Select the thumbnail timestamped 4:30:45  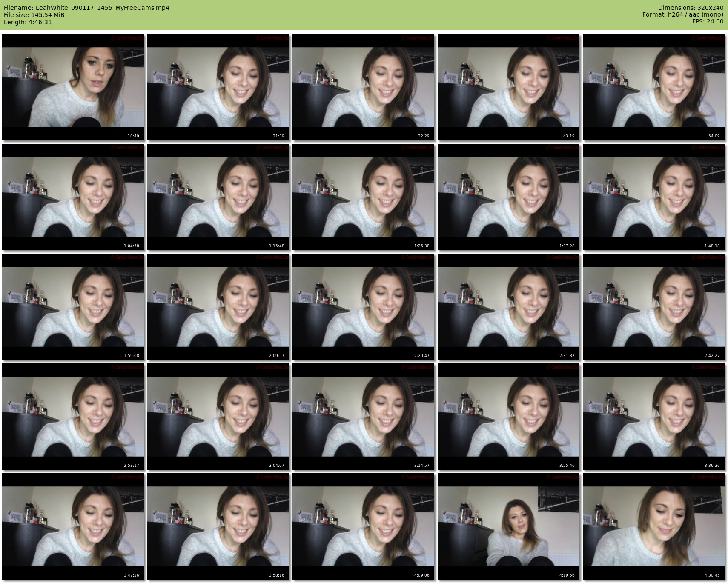coord(654,526)
